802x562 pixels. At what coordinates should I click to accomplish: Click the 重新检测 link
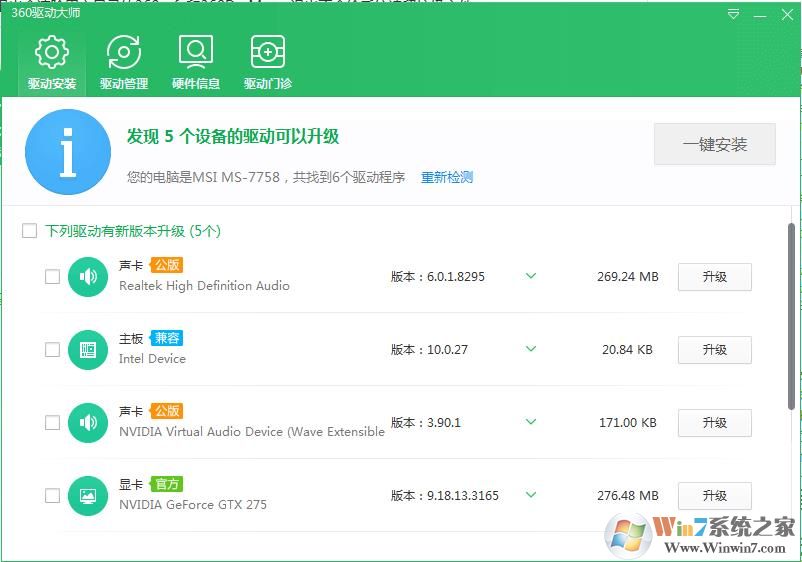[x=446, y=177]
